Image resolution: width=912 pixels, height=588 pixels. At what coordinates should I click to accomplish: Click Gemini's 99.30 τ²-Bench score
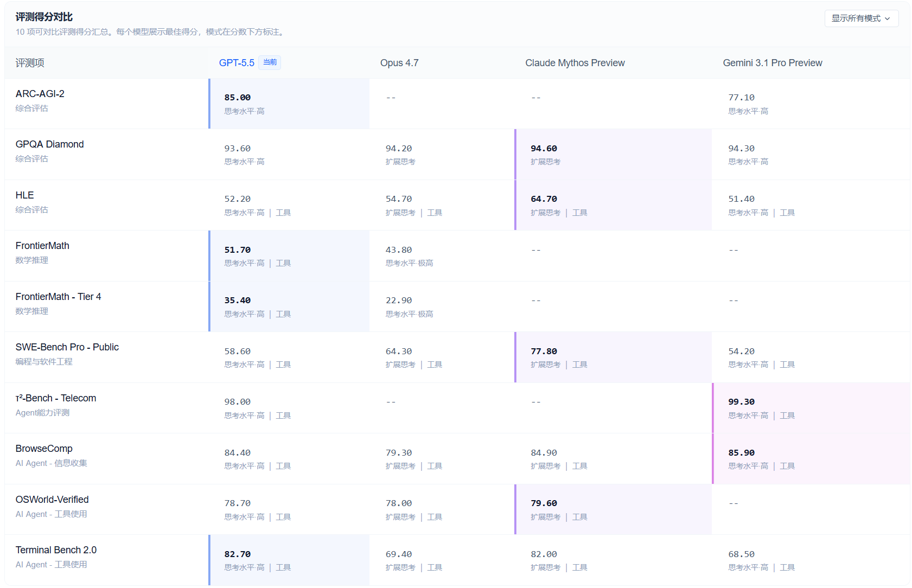point(741,402)
